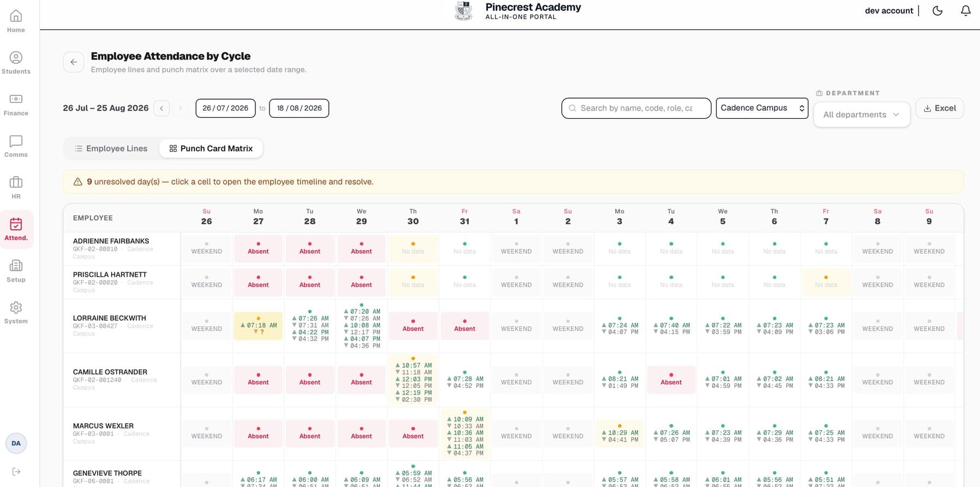Open the Comms section
This screenshot has width=980, height=487.
pyautogui.click(x=16, y=147)
